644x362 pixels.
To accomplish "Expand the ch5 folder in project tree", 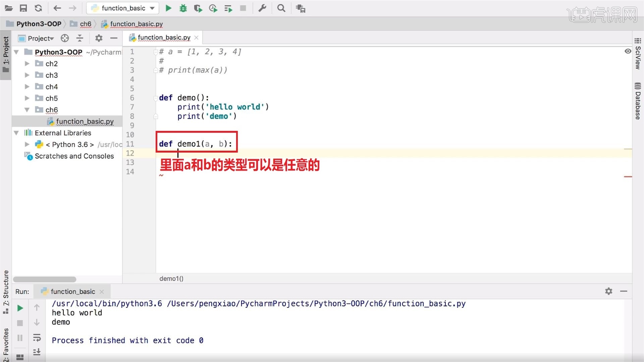I will coord(27,98).
